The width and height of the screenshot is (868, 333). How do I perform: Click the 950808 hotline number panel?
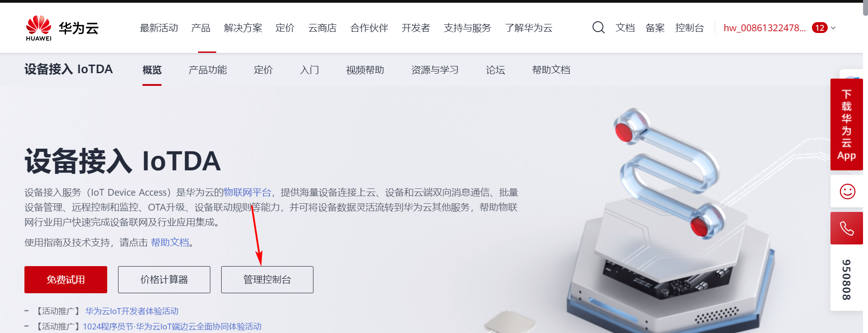pos(847,279)
